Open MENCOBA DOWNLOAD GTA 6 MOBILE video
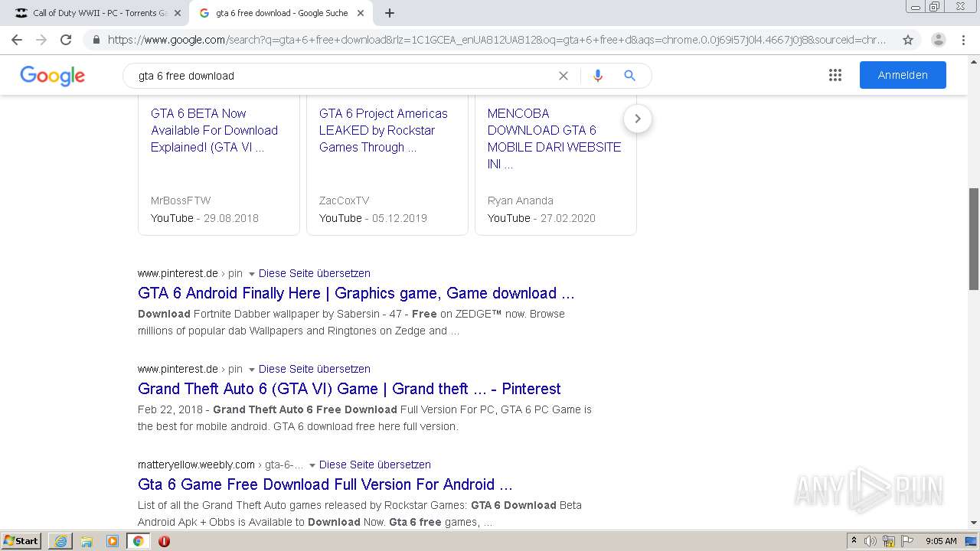The width and height of the screenshot is (980, 551). point(554,139)
